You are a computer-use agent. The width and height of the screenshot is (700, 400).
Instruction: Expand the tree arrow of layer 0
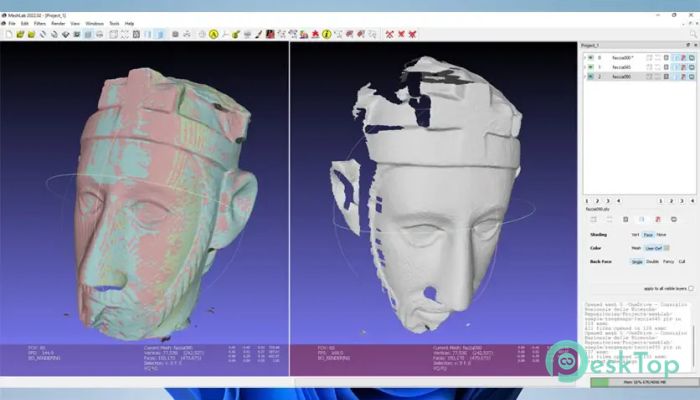coord(585,58)
